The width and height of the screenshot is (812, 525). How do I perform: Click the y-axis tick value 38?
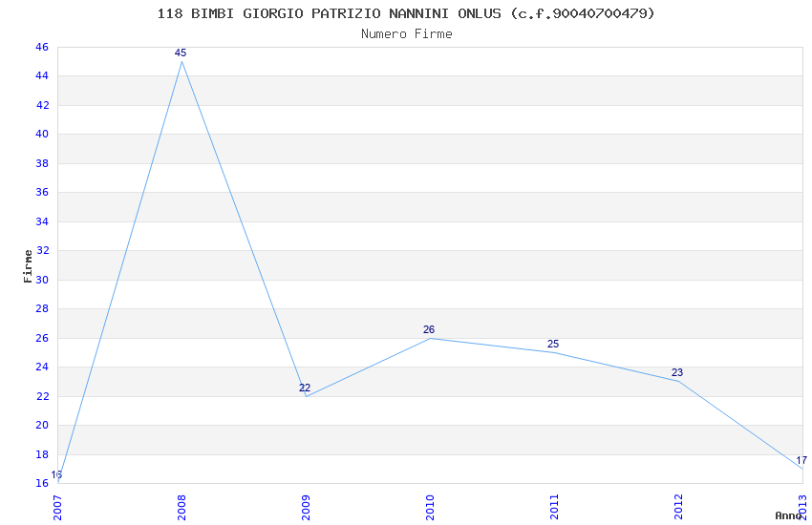(x=42, y=163)
